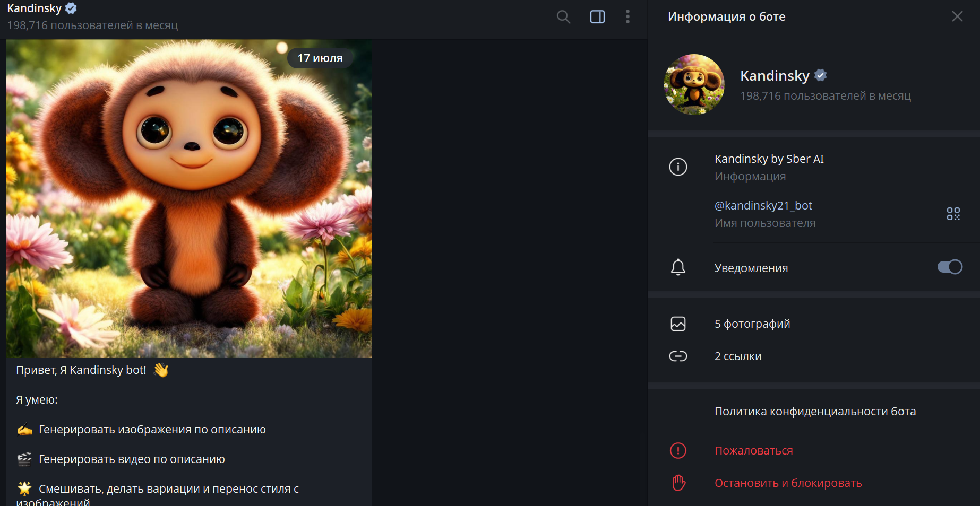Screen dimensions: 980x506
Task: Click the Привет, Я Kandinsky bot! message text
Action: [x=81, y=370]
